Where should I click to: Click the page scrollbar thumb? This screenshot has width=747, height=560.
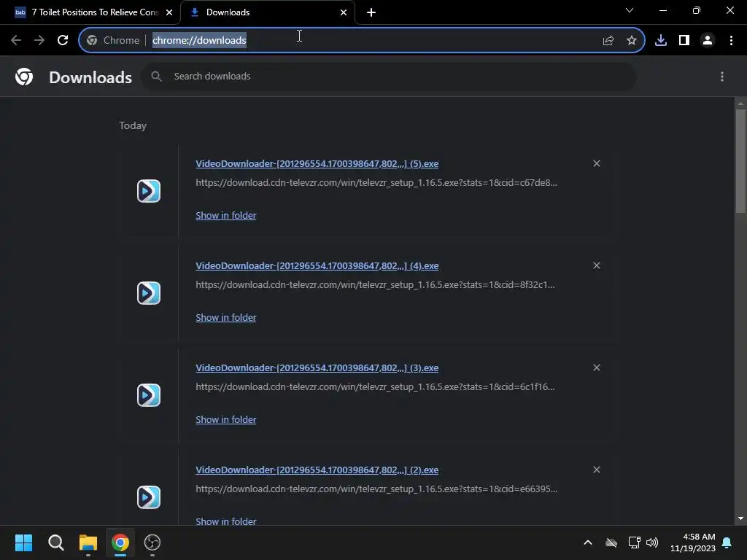[x=740, y=161]
